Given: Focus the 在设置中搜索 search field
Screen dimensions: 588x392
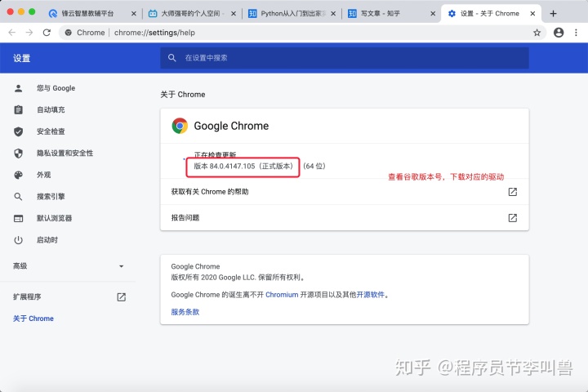Looking at the screenshot, I should (345, 58).
